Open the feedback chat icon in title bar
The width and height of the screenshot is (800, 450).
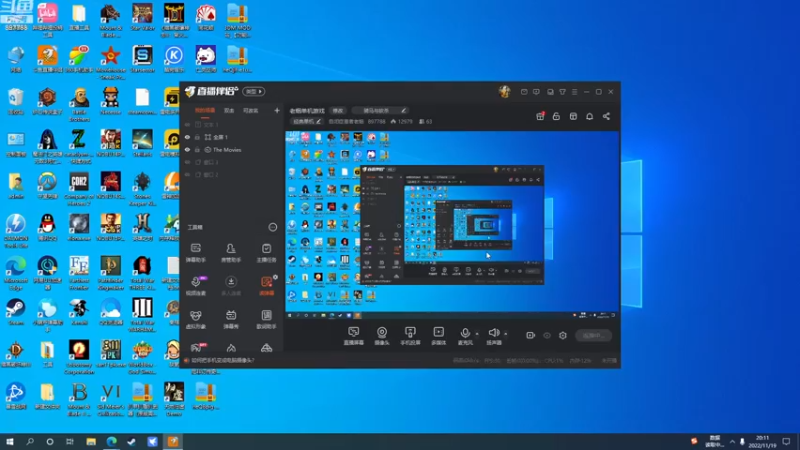[536, 92]
